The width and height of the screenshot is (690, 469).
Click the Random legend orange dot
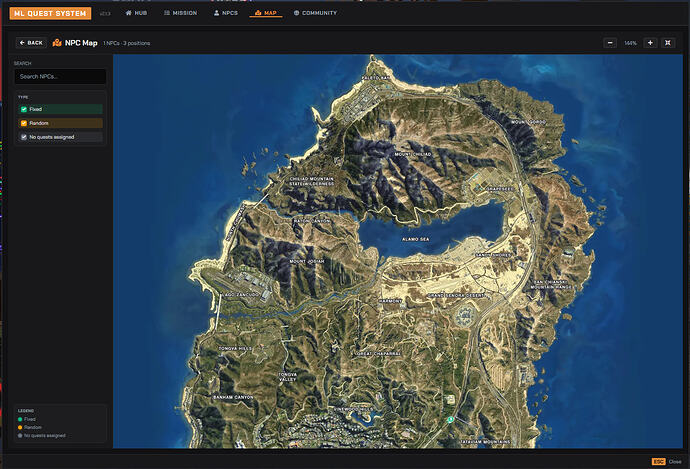click(x=20, y=427)
